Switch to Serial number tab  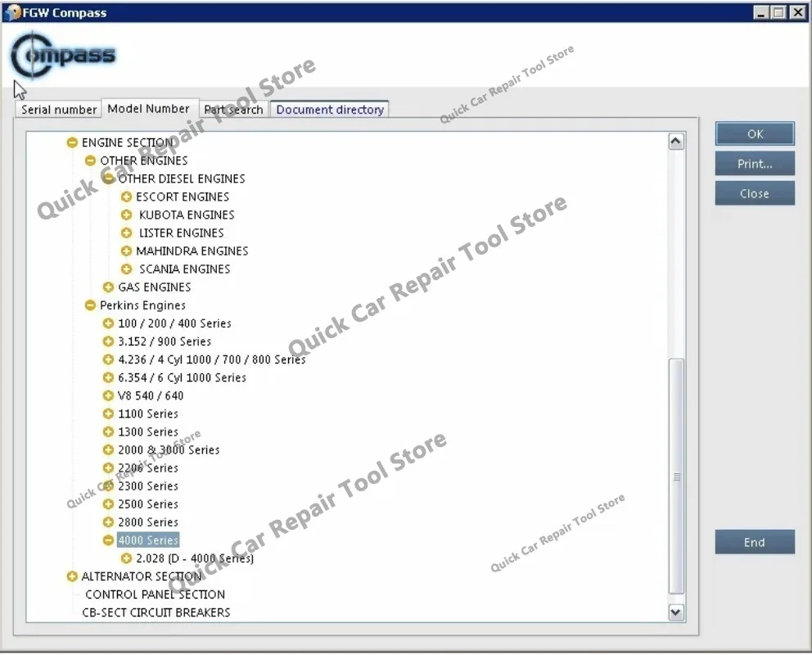click(x=58, y=110)
